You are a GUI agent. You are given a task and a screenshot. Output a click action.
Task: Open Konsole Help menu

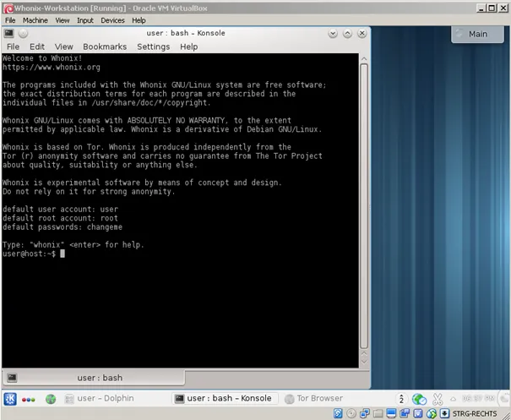tap(189, 46)
